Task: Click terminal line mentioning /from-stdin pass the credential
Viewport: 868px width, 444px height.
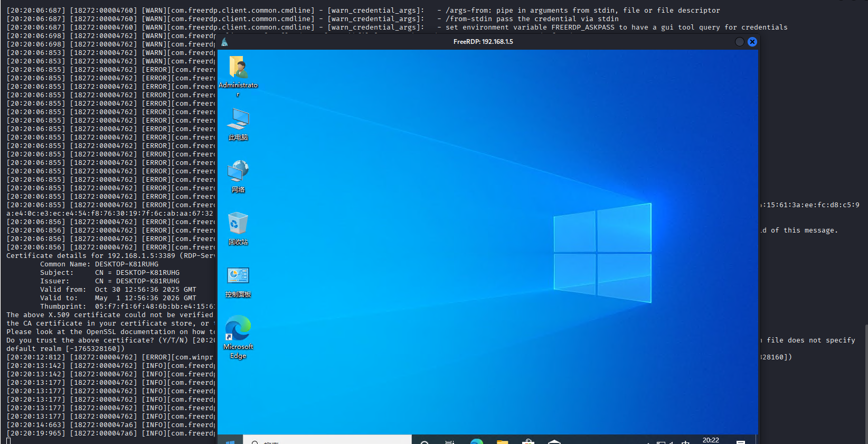Action: pos(313,18)
